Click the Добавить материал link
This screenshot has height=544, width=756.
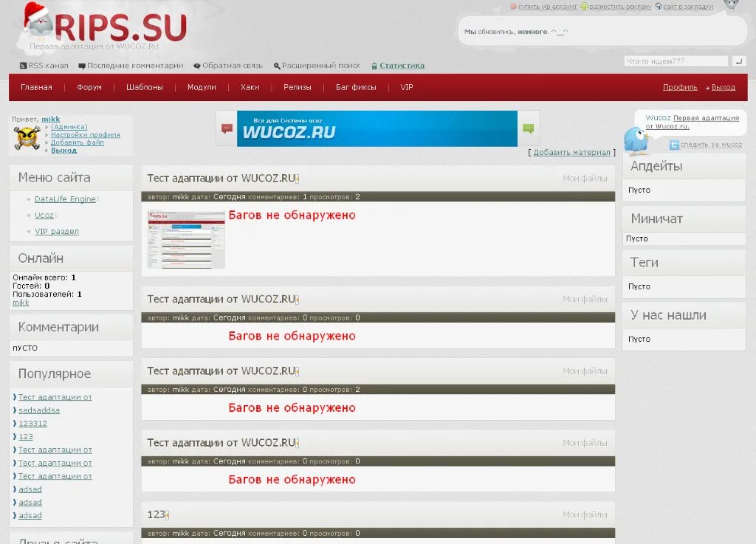(x=572, y=152)
